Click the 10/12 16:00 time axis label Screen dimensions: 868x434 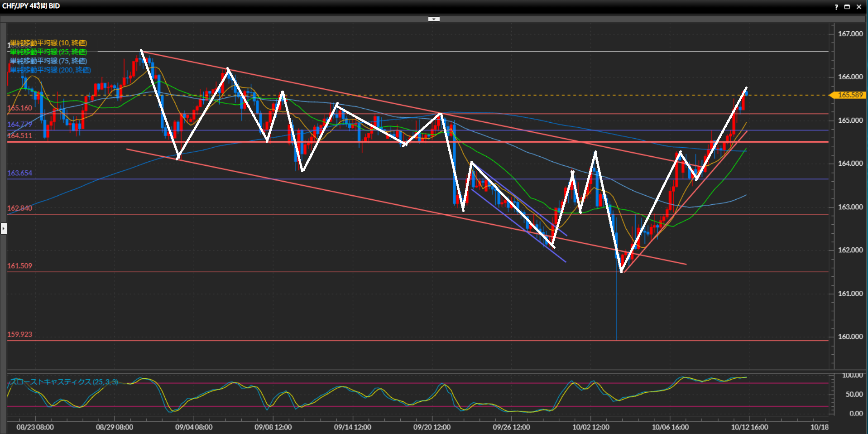click(749, 427)
